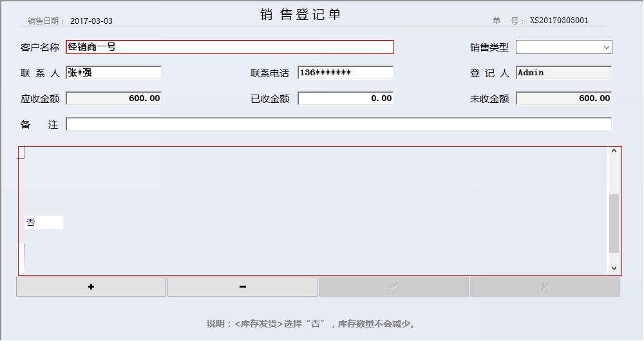
Task: Click into the 备注 remarks field
Action: coord(339,124)
